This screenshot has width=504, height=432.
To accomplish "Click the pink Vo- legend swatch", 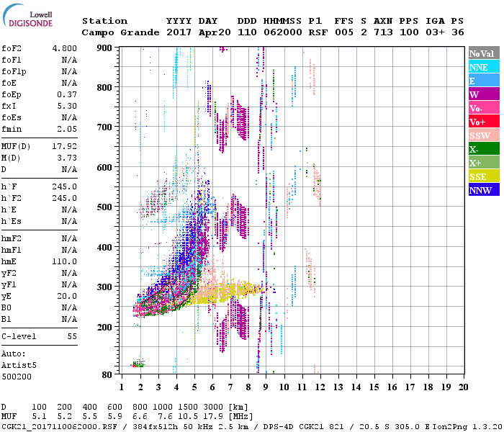I will tap(482, 108).
